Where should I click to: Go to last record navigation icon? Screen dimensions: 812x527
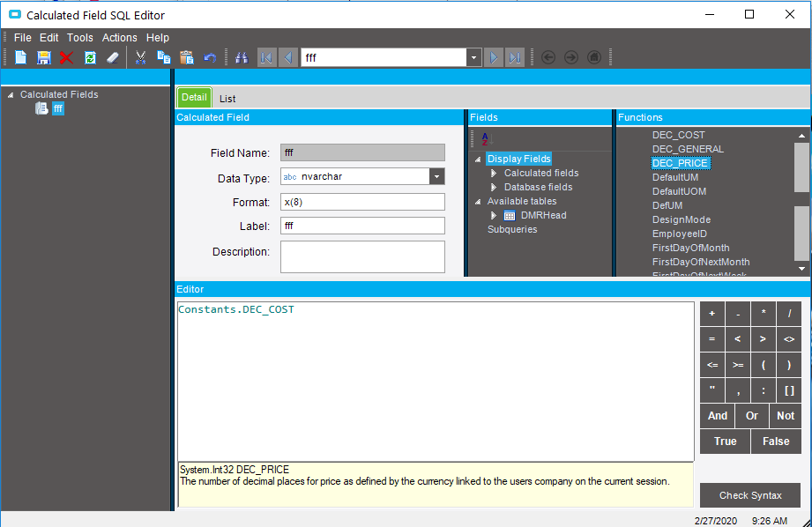[515, 57]
